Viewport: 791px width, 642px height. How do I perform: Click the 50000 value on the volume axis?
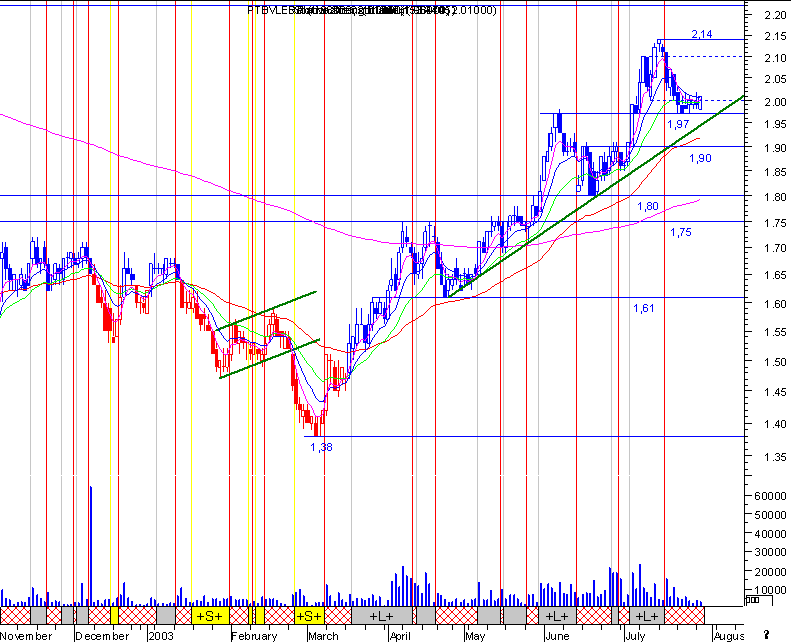770,515
